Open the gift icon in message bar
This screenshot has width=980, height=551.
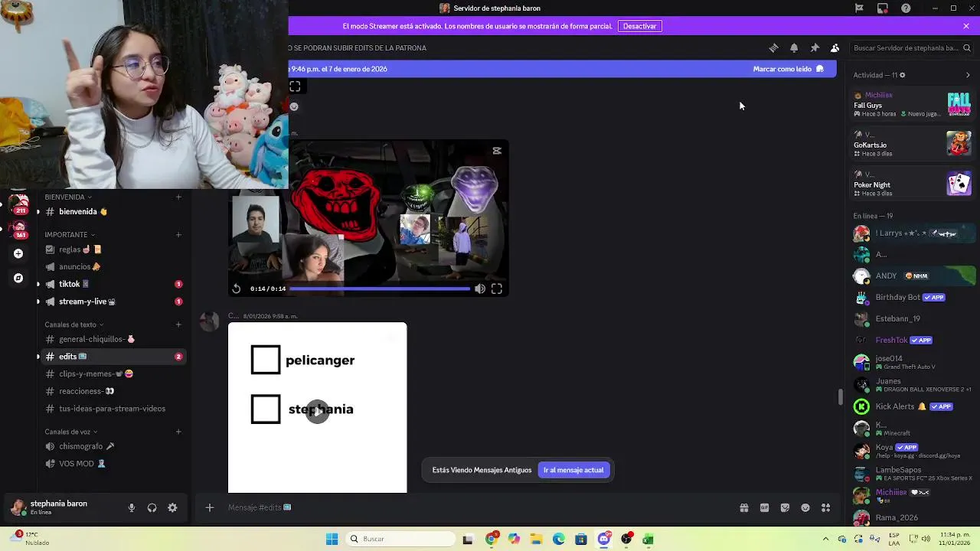[x=743, y=507]
